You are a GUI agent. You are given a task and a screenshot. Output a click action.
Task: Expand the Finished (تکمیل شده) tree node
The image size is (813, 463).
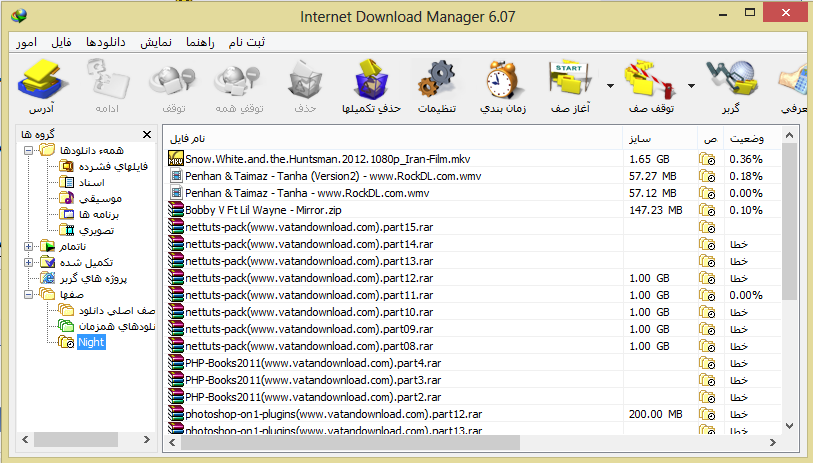point(29,262)
